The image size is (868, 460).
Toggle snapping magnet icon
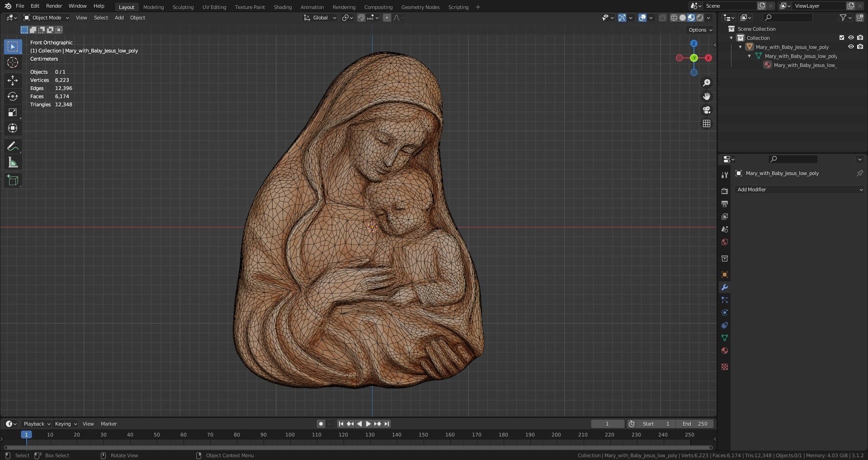point(361,18)
